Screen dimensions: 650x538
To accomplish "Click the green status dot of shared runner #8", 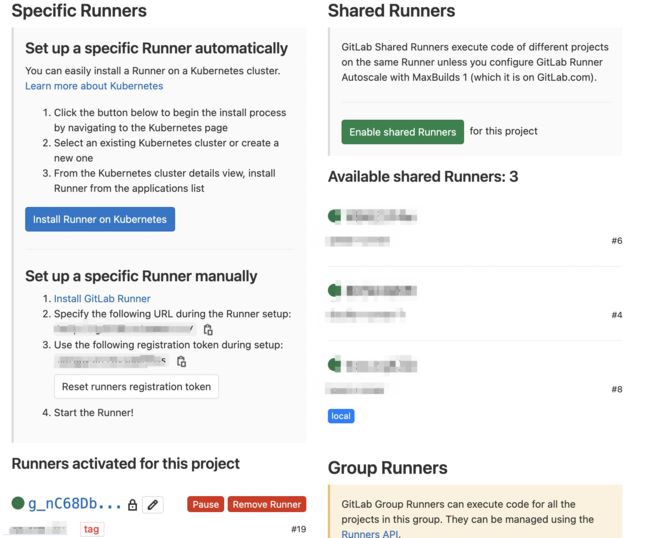I will pos(335,365).
